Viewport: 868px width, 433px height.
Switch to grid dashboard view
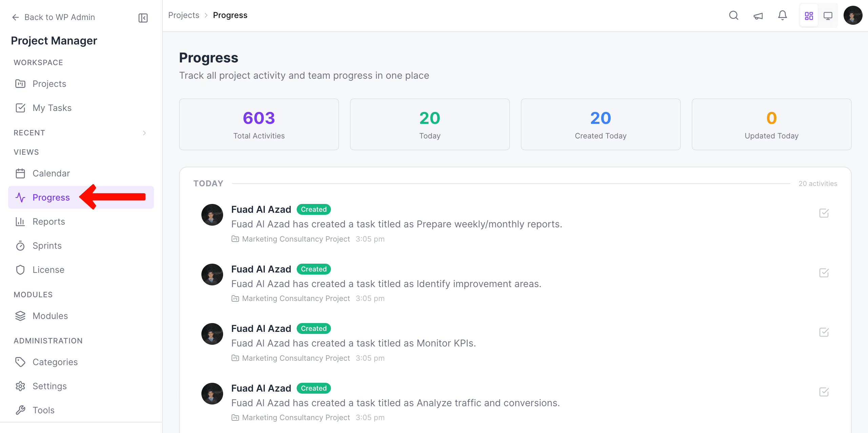tap(809, 15)
